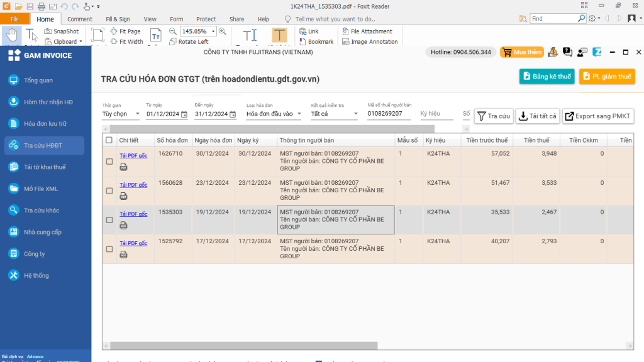
Task: Click the bottom horizontal scrollbar of the table
Action: click(244, 346)
